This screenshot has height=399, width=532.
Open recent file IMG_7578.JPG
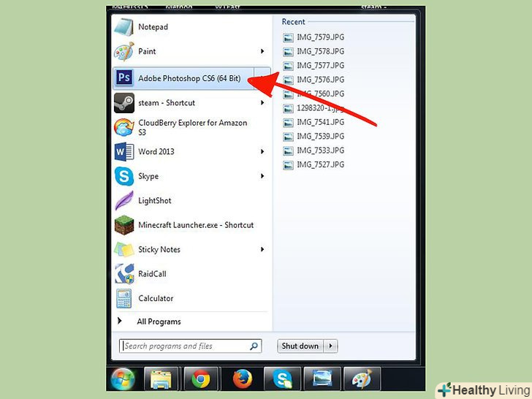tap(313, 52)
